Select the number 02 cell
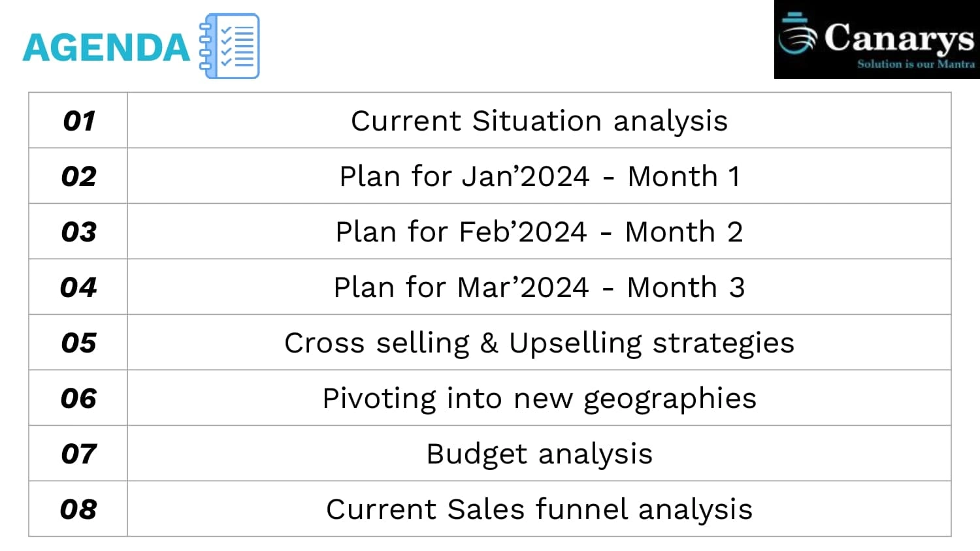Image resolution: width=980 pixels, height=551 pixels. [78, 176]
